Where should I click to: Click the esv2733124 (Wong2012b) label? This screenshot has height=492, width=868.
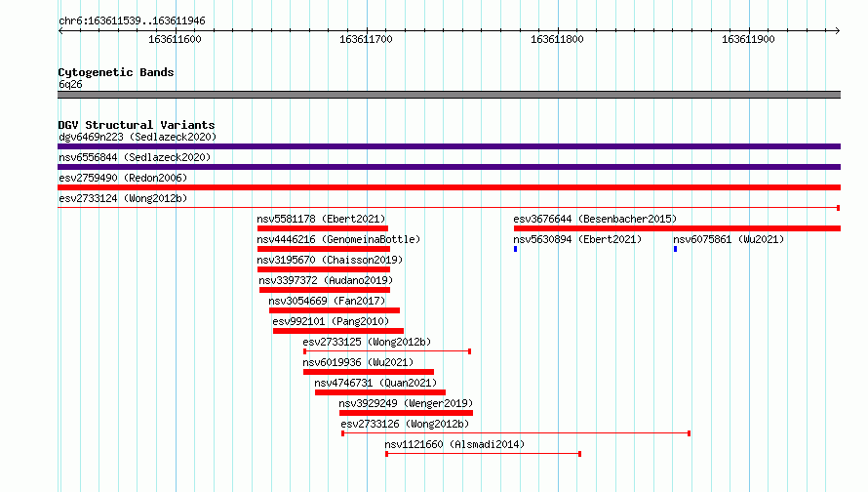pos(123,198)
